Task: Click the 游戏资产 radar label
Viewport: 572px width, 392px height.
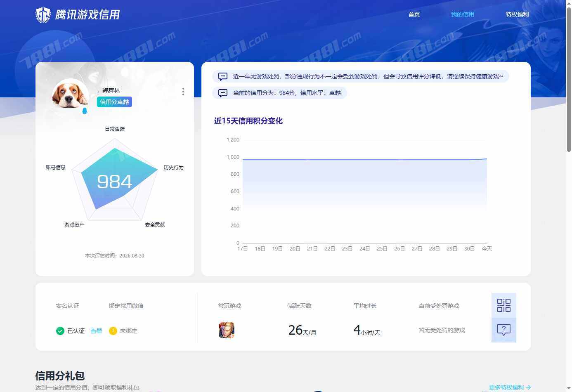Action: (x=75, y=224)
